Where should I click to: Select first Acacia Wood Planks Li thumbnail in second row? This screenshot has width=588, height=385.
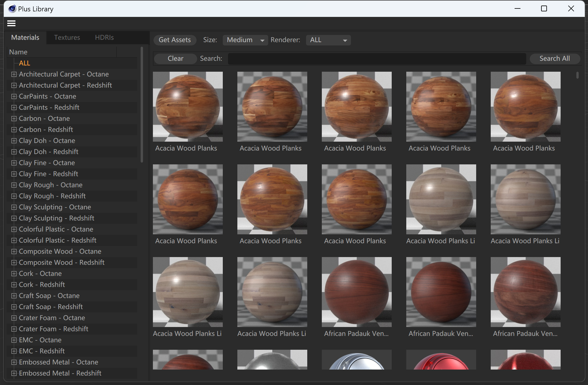click(x=441, y=199)
